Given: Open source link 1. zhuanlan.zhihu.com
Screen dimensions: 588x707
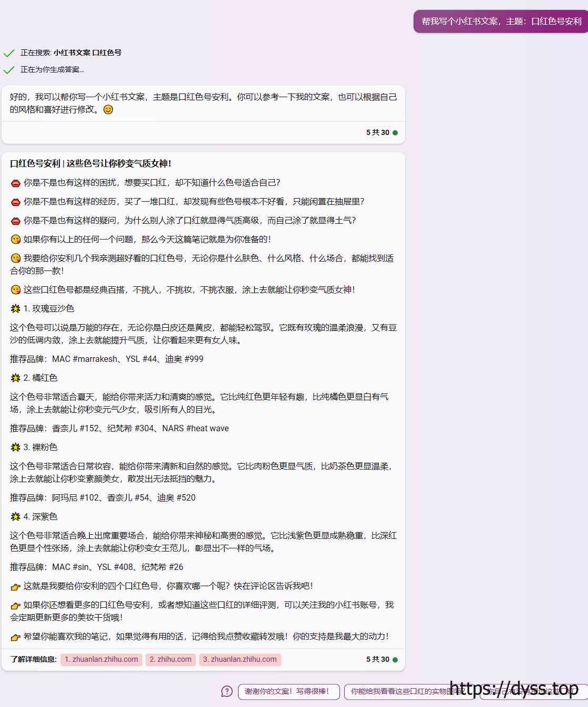Looking at the screenshot, I should 101,659.
